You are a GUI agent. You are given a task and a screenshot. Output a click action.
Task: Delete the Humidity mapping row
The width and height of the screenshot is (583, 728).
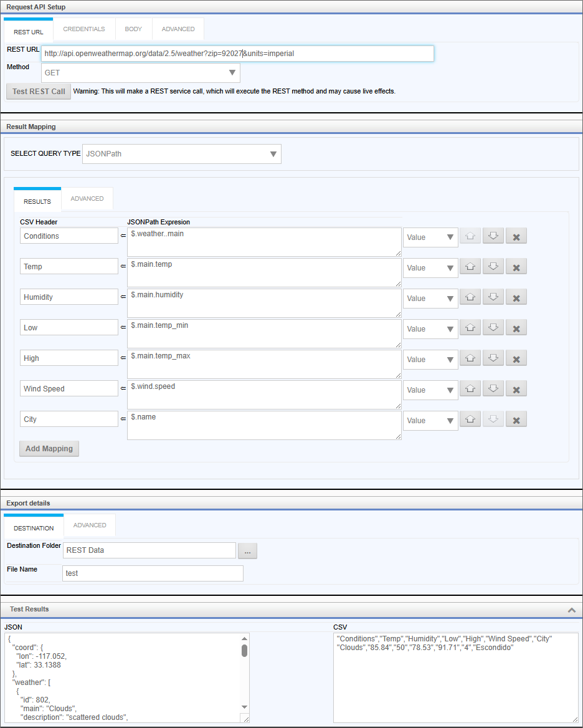coord(516,297)
